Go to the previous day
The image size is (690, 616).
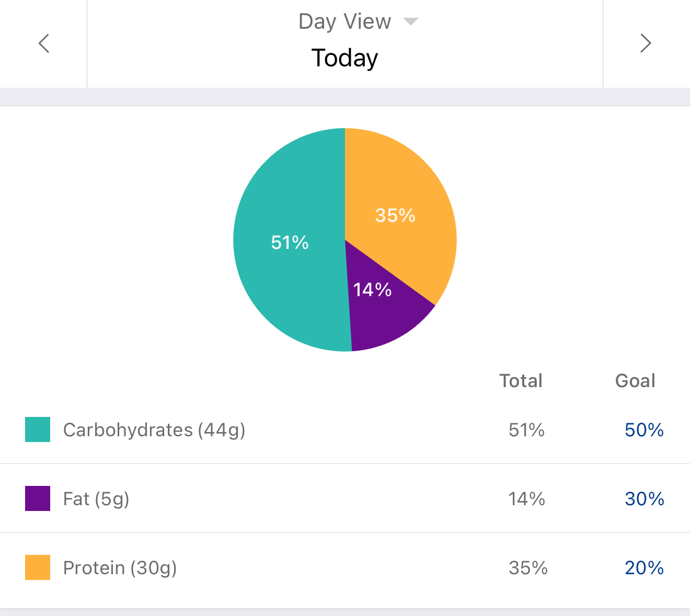point(44,43)
